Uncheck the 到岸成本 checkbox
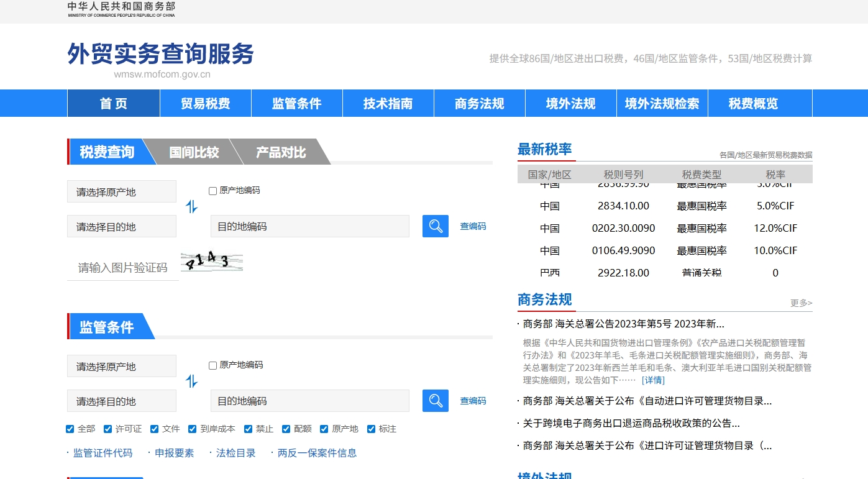 click(x=193, y=429)
